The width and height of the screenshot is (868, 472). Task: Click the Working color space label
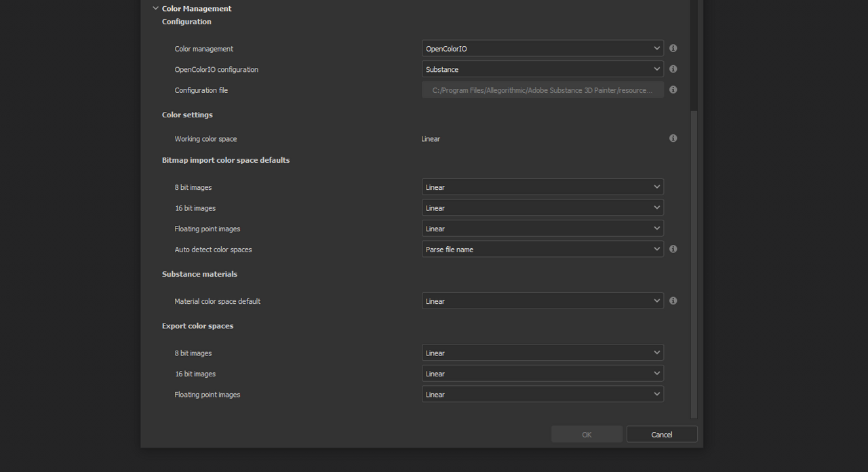[x=205, y=139]
